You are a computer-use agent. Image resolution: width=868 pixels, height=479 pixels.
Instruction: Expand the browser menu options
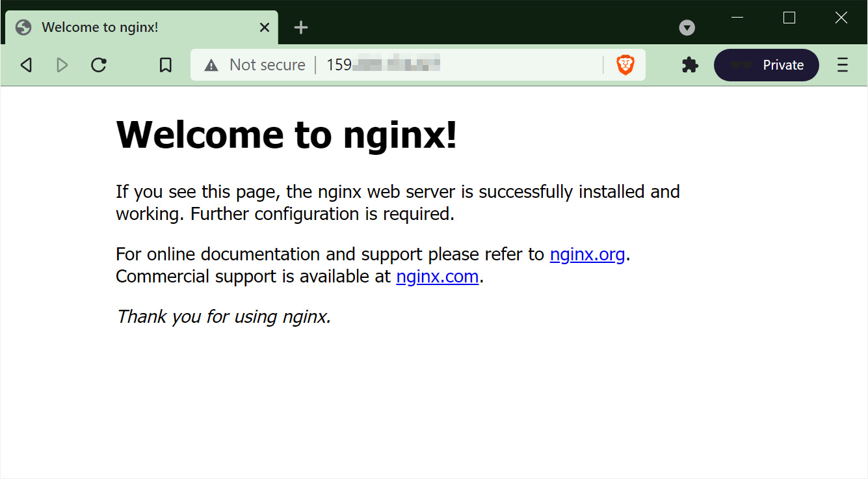842,64
